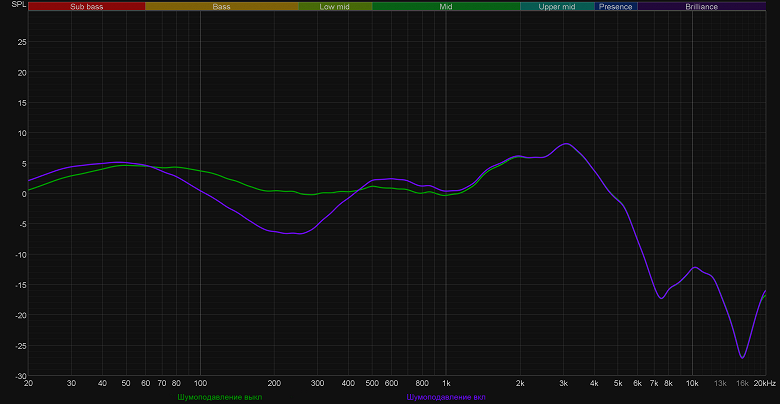Click the Presence band label

(x=616, y=6)
